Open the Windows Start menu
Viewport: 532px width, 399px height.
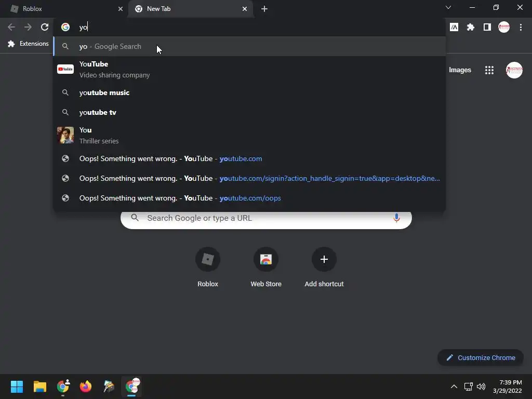17,387
